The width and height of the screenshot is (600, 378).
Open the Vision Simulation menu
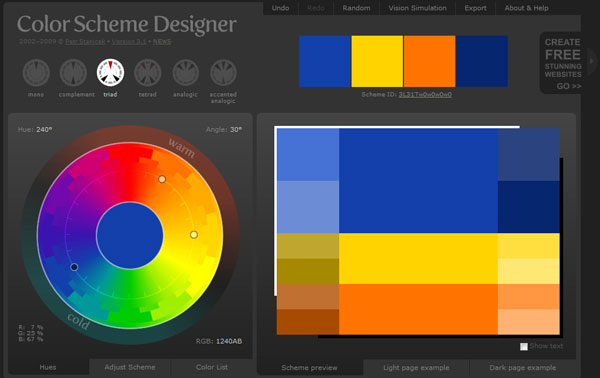point(417,8)
